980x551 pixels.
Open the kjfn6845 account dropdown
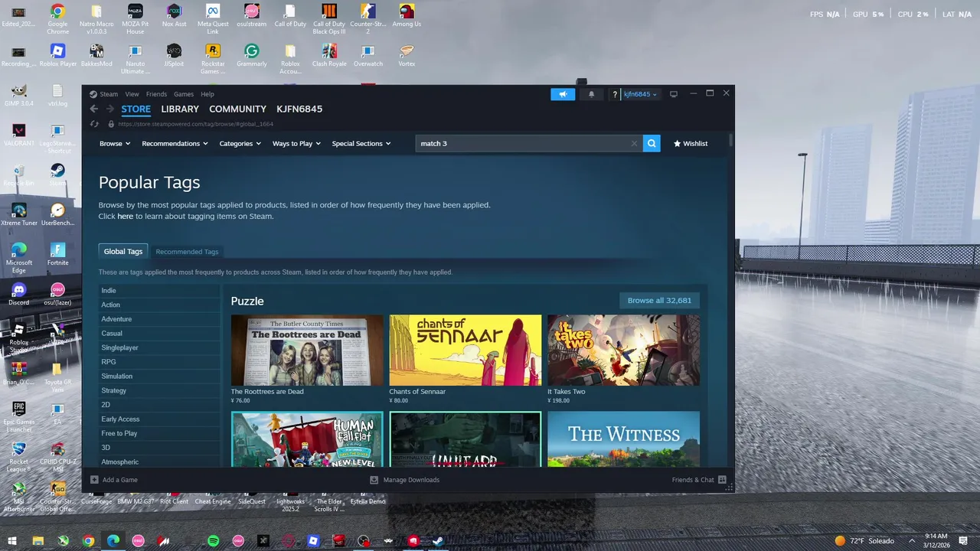click(x=640, y=94)
